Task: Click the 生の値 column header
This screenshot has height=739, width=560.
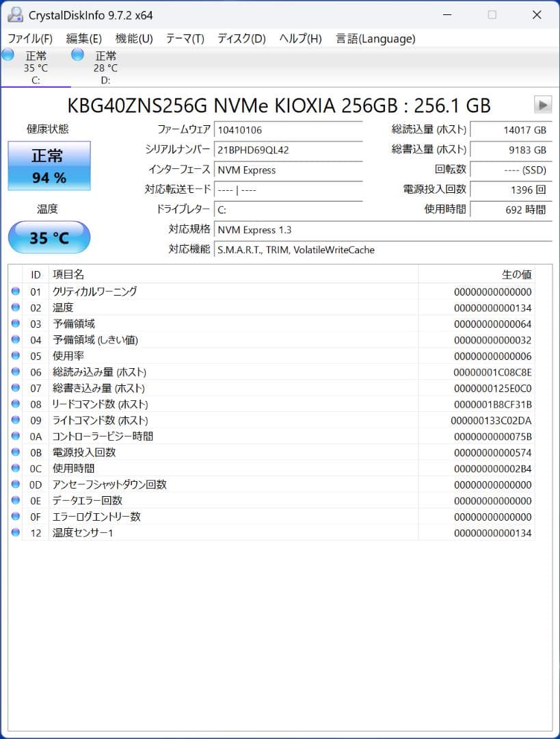Action: (476, 274)
